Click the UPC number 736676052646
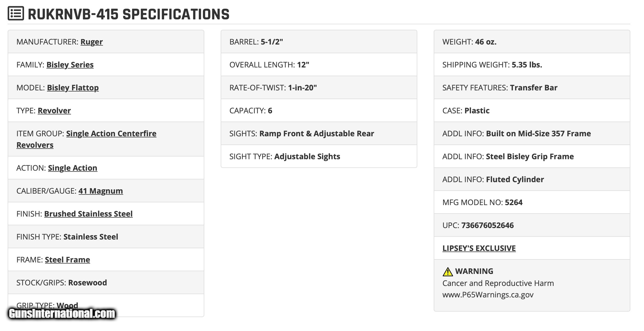Viewport: 644px width, 331px height. tap(488, 225)
